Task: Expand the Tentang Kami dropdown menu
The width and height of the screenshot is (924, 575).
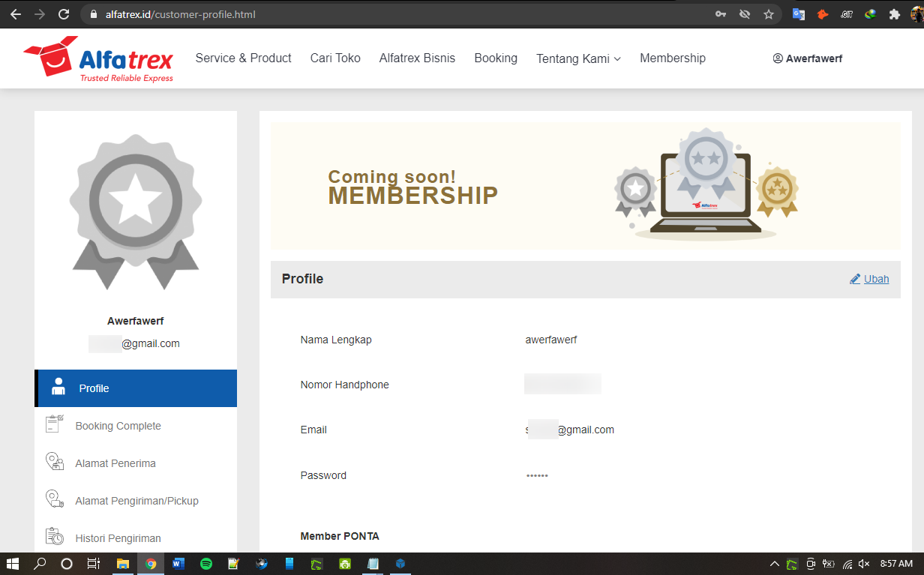Action: [x=578, y=58]
